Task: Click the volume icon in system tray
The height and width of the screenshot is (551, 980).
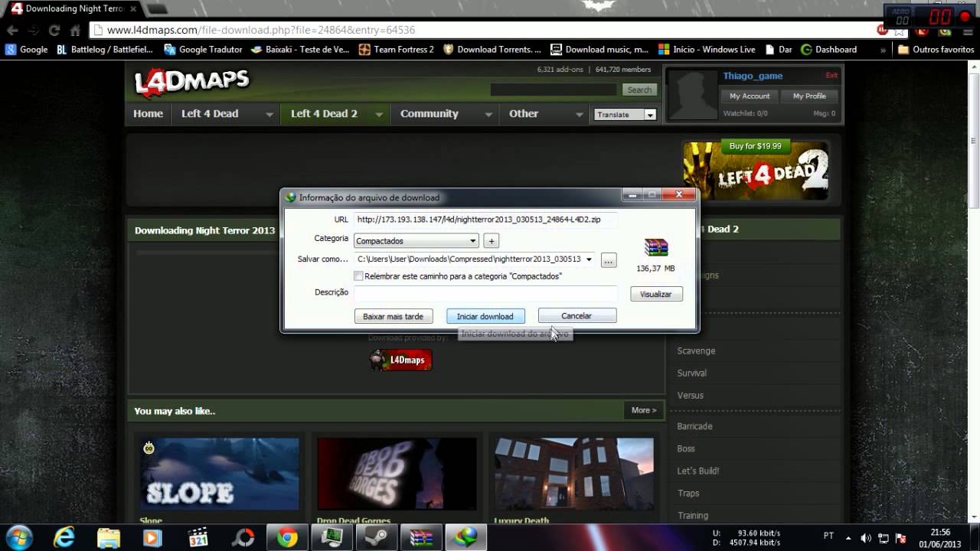Action: 865,538
